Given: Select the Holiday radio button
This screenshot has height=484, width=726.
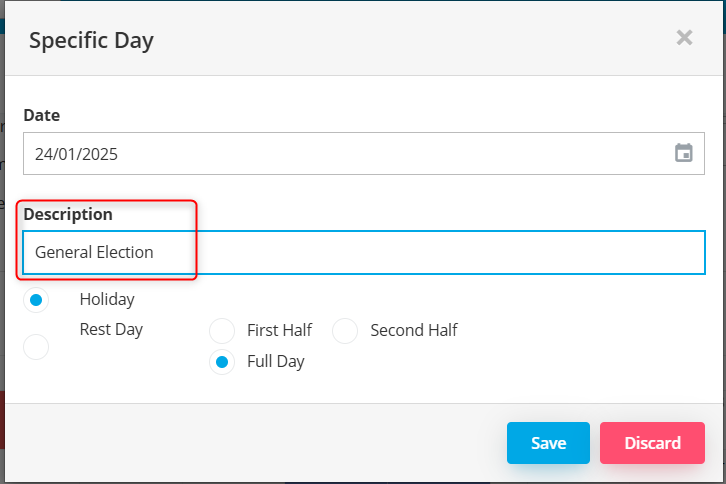Looking at the screenshot, I should [x=36, y=299].
